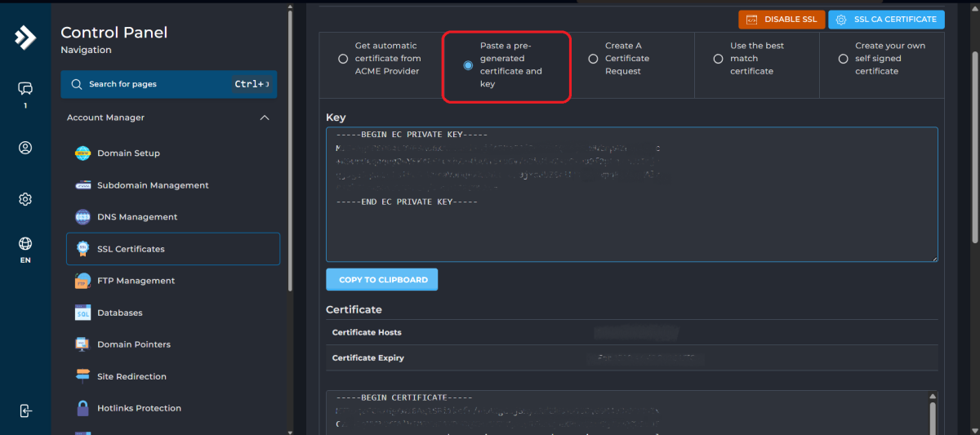
Task: Choose Create A Certificate Request option
Action: pyautogui.click(x=593, y=59)
